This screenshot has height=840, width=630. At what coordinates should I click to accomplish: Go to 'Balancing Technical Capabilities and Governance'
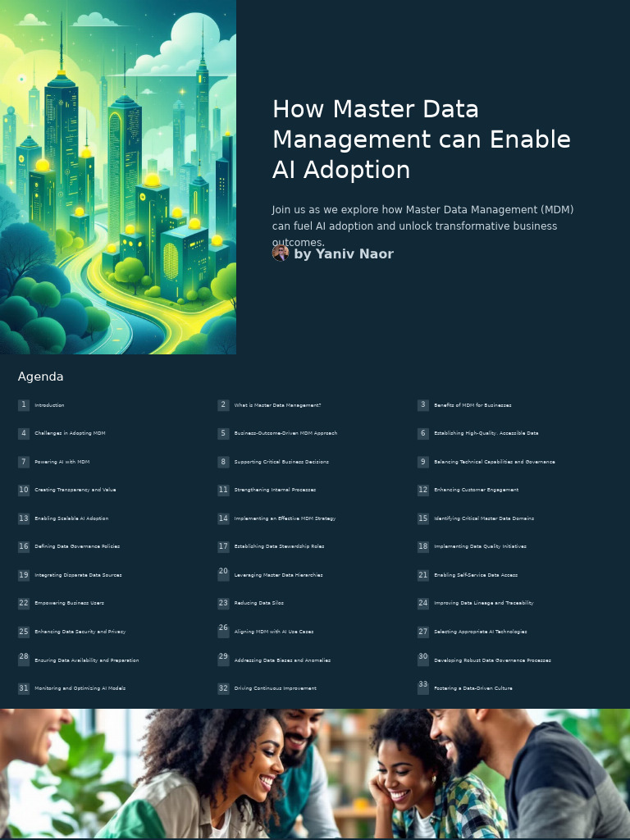click(x=495, y=462)
